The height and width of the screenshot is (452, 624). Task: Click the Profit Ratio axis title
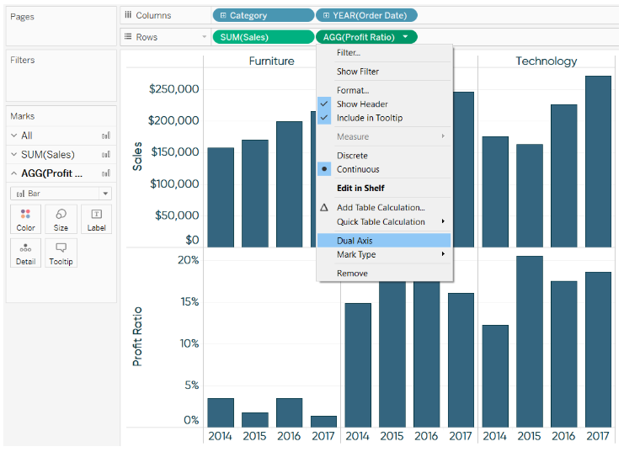point(137,336)
